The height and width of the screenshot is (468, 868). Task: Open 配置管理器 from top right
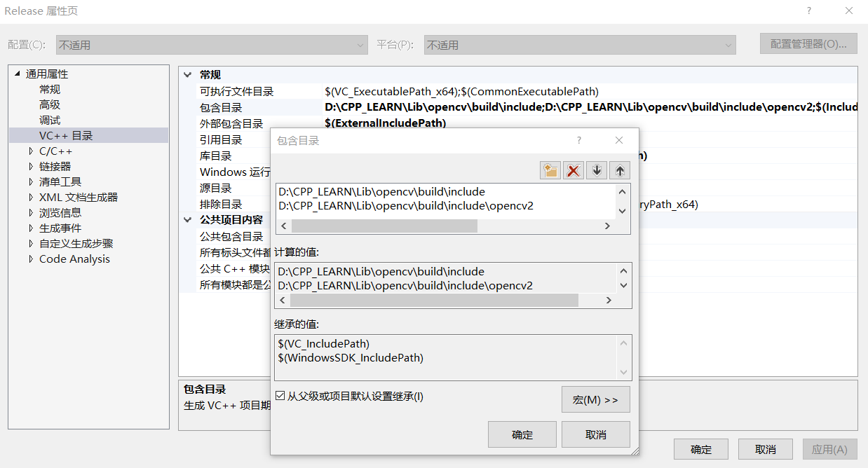click(x=808, y=43)
